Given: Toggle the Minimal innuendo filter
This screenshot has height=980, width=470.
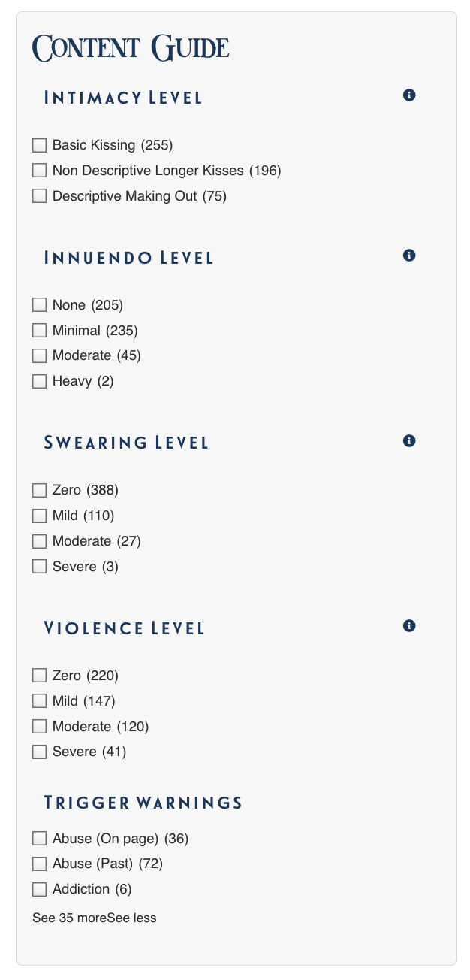Looking at the screenshot, I should click(x=40, y=331).
